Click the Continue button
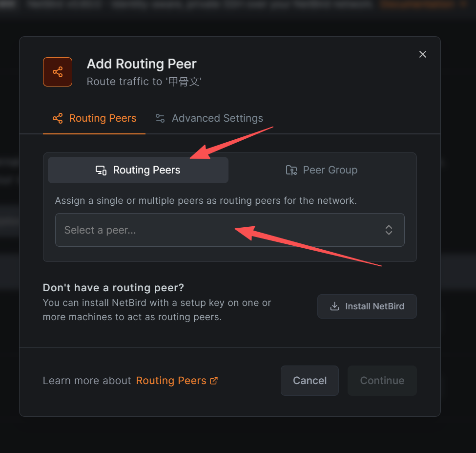 coord(382,381)
